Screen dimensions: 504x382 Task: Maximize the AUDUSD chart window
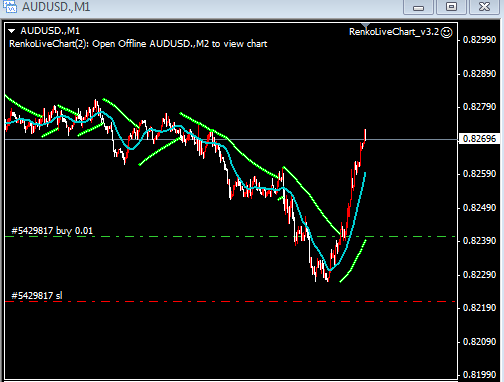(451, 7)
